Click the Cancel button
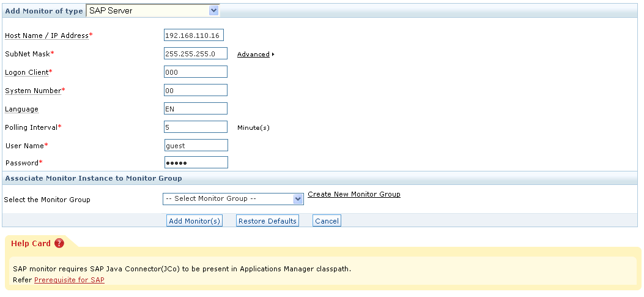 click(327, 221)
